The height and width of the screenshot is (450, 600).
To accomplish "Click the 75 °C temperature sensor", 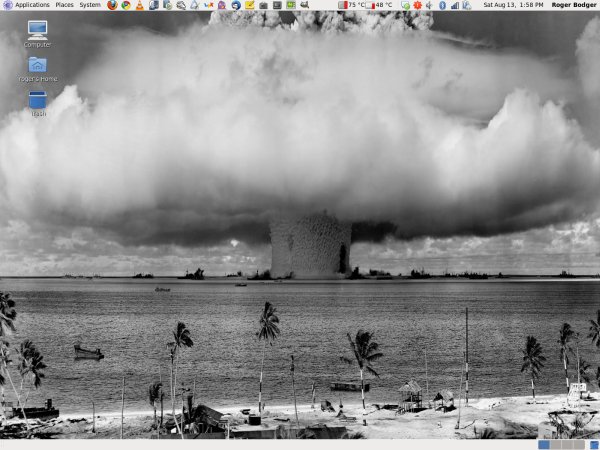I will 352,5.
